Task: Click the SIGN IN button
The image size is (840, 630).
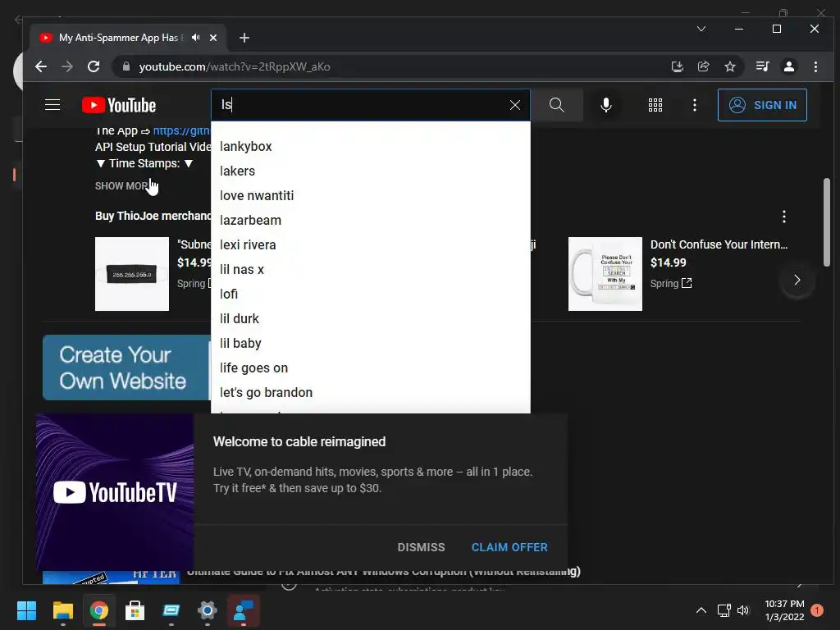Action: pyautogui.click(x=762, y=105)
